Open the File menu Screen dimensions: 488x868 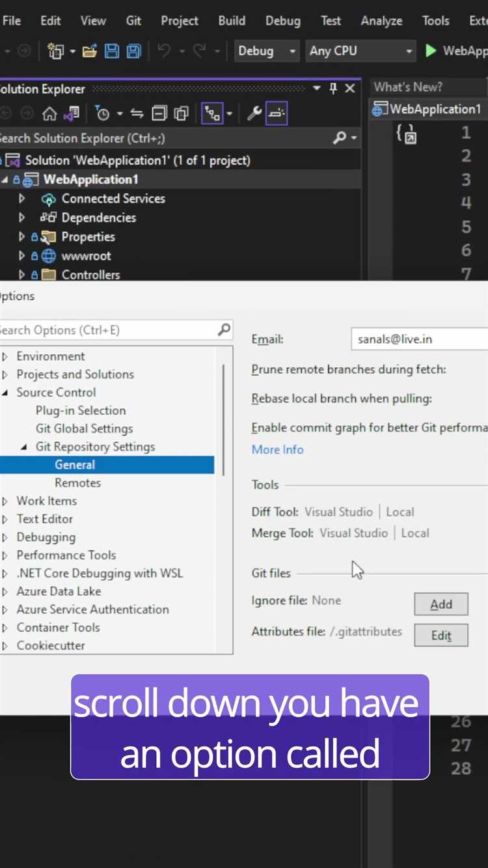click(12, 20)
